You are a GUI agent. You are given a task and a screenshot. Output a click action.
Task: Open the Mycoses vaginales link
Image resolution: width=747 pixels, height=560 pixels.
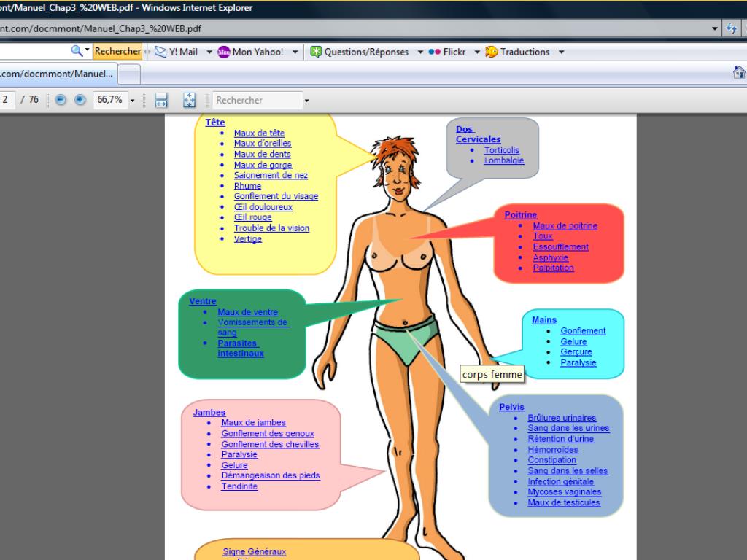564,492
